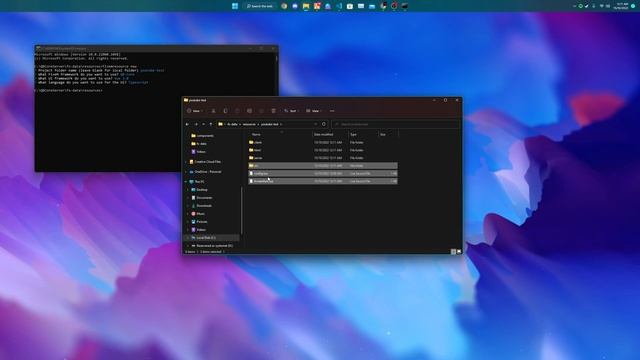Select the html folder row
Screen dimensions: 640x360
coord(322,150)
